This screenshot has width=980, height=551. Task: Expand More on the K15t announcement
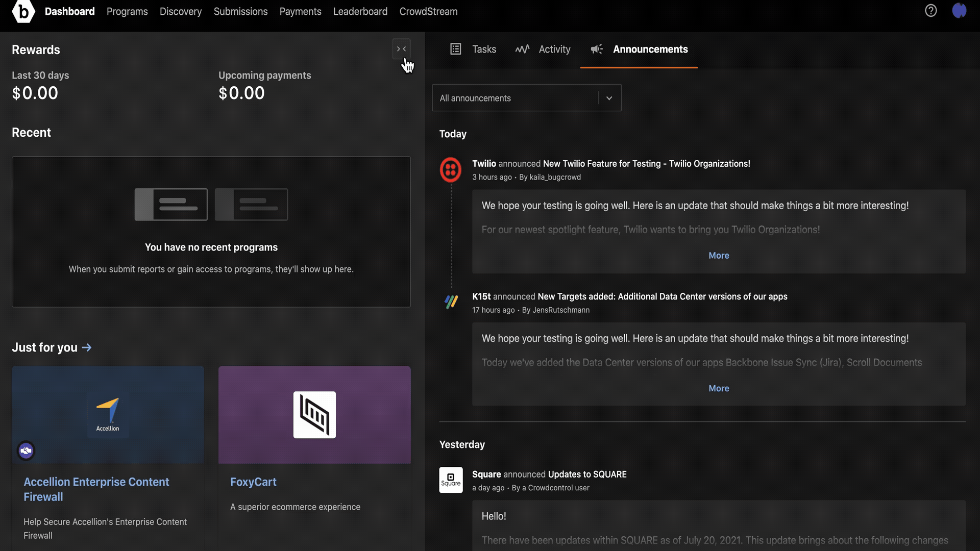pyautogui.click(x=719, y=389)
